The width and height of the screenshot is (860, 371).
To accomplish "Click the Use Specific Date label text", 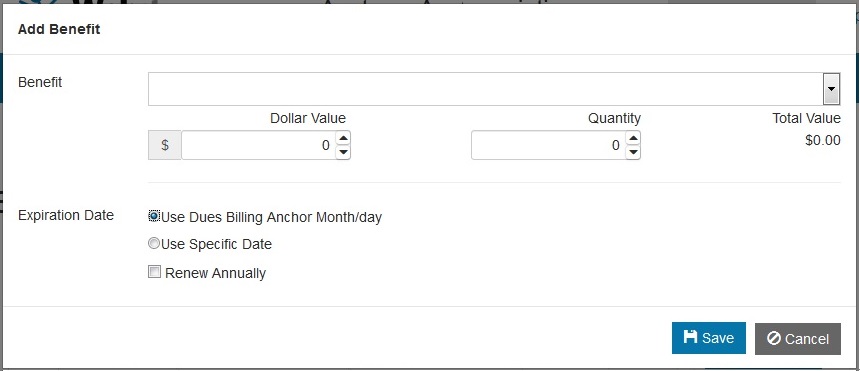I will [217, 244].
